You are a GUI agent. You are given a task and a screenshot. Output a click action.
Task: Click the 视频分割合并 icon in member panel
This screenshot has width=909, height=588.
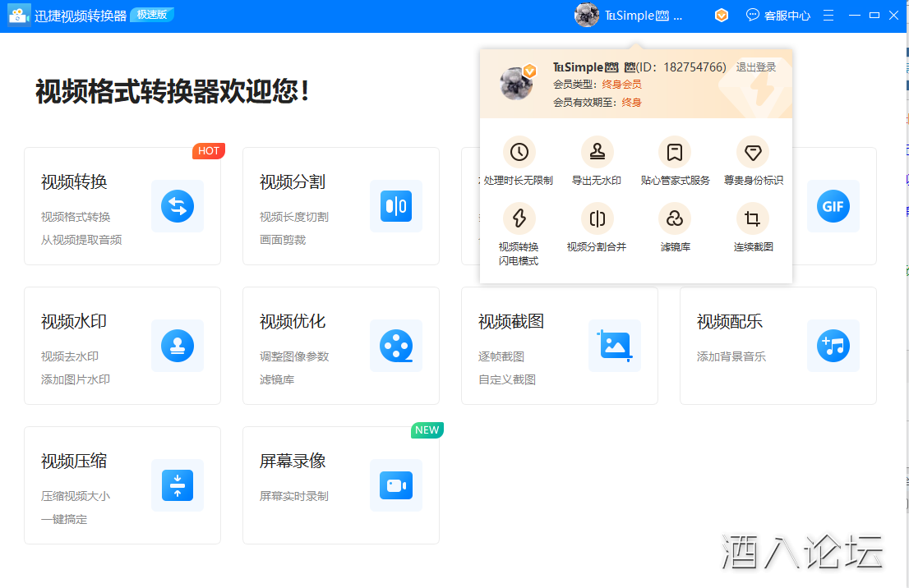[x=597, y=218]
